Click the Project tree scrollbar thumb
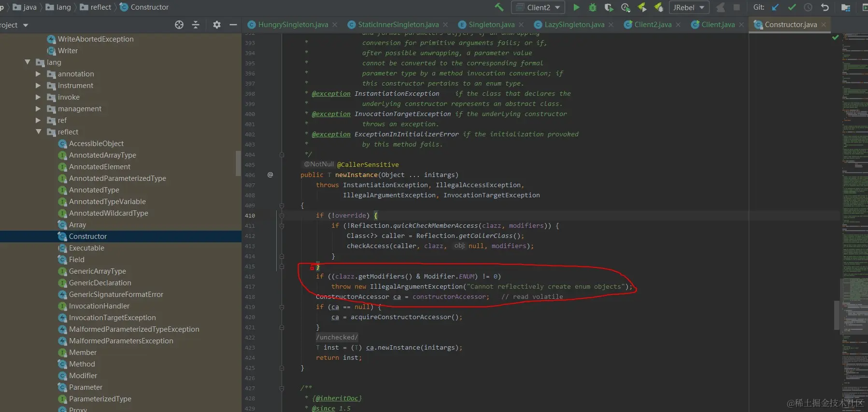 click(x=238, y=163)
